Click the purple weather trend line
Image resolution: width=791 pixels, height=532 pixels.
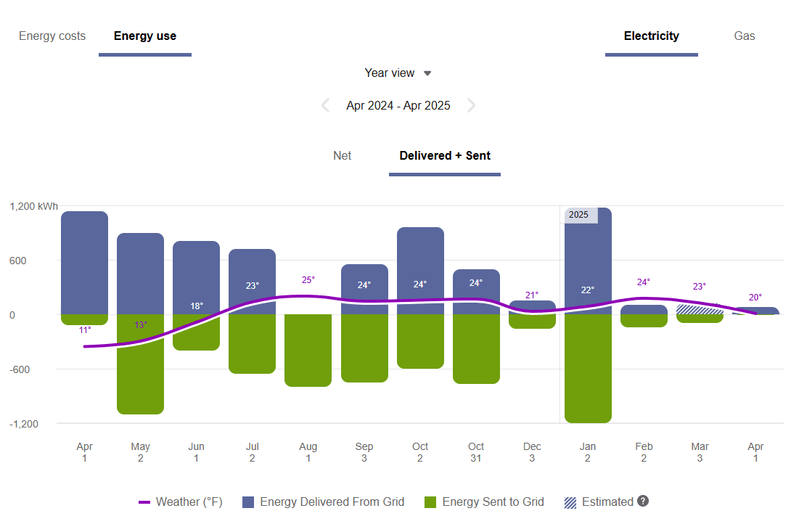coord(308,296)
